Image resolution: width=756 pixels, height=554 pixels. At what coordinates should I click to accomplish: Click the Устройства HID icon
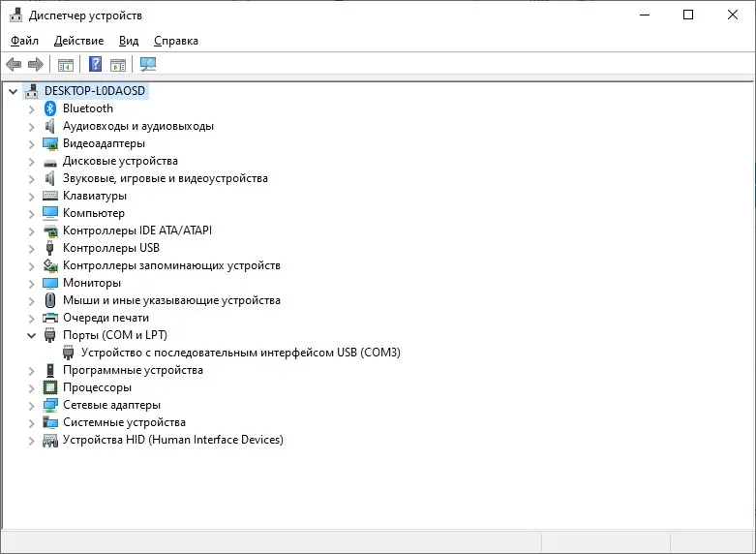coord(50,440)
